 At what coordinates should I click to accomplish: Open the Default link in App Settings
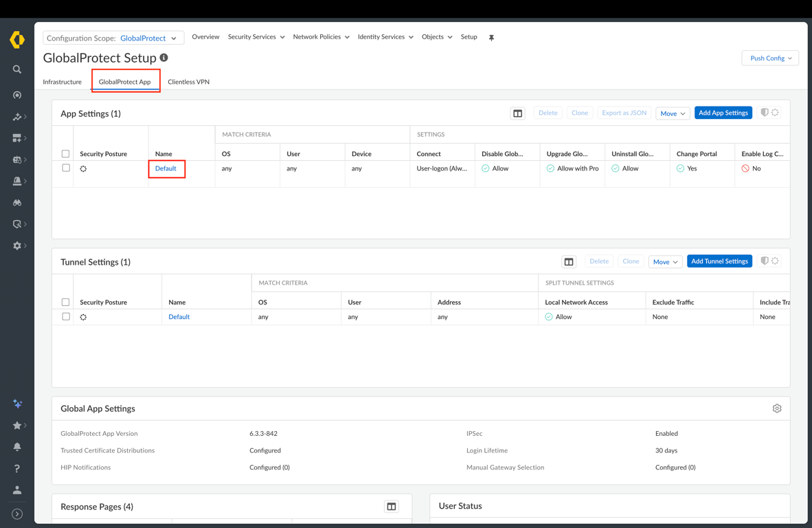point(166,168)
